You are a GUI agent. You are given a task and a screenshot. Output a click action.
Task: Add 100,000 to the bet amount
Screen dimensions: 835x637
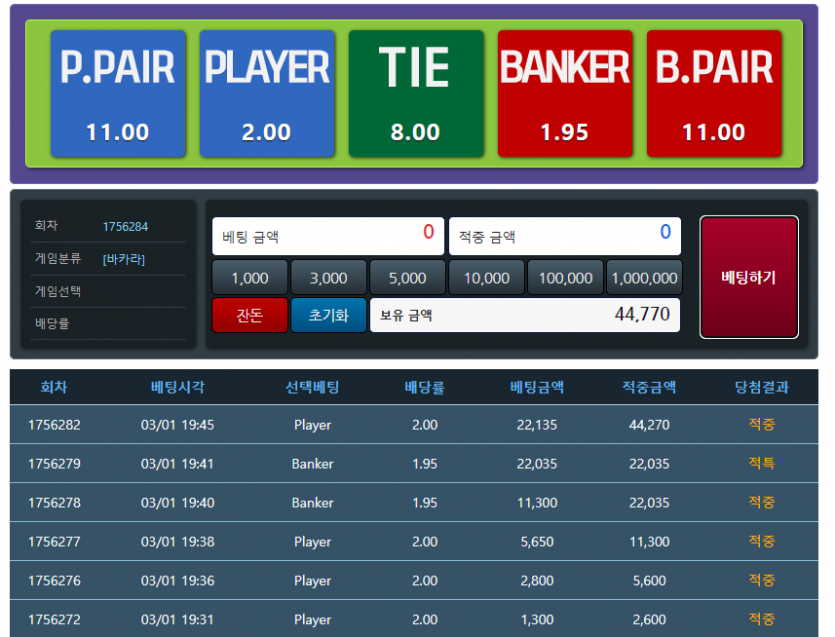(x=566, y=277)
